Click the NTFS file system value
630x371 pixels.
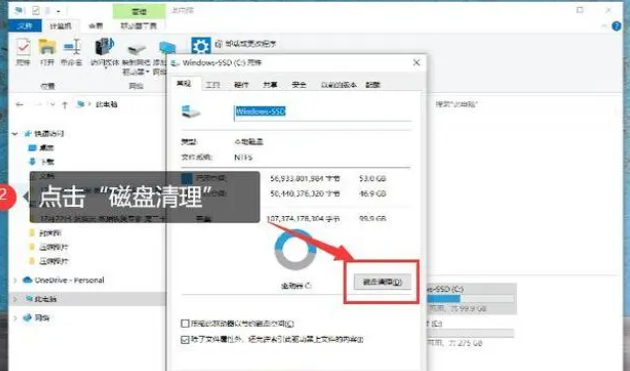tap(243, 158)
